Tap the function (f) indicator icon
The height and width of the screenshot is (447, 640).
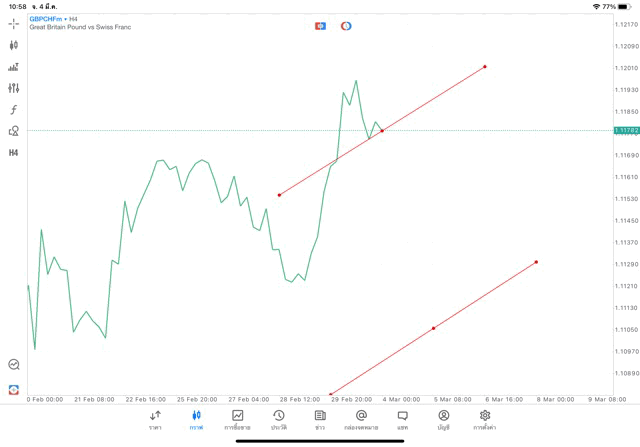14,109
